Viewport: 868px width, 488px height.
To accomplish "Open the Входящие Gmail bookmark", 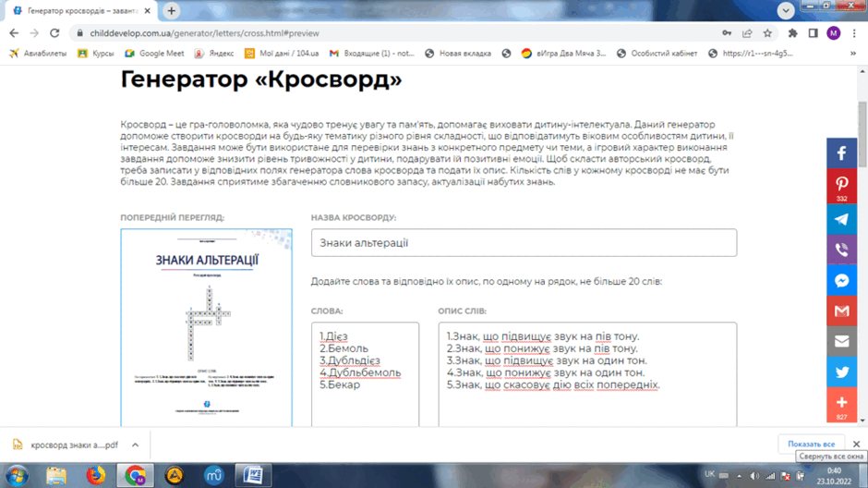I will 372,54.
